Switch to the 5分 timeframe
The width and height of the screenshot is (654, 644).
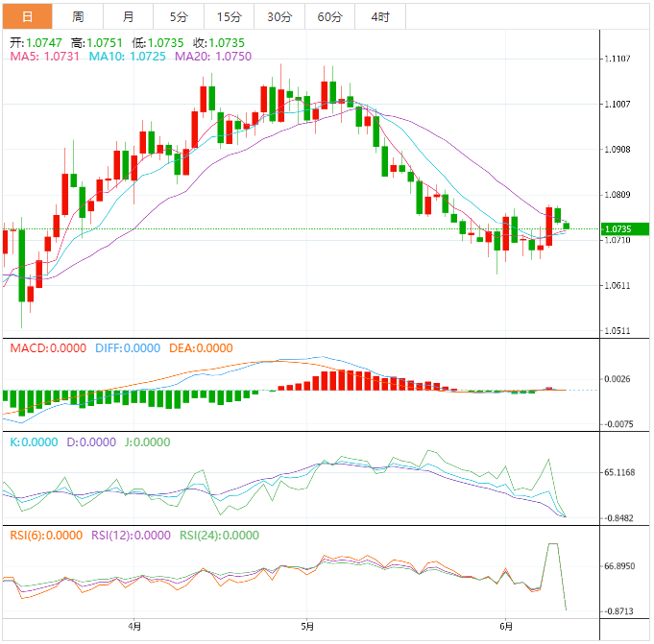click(x=179, y=17)
